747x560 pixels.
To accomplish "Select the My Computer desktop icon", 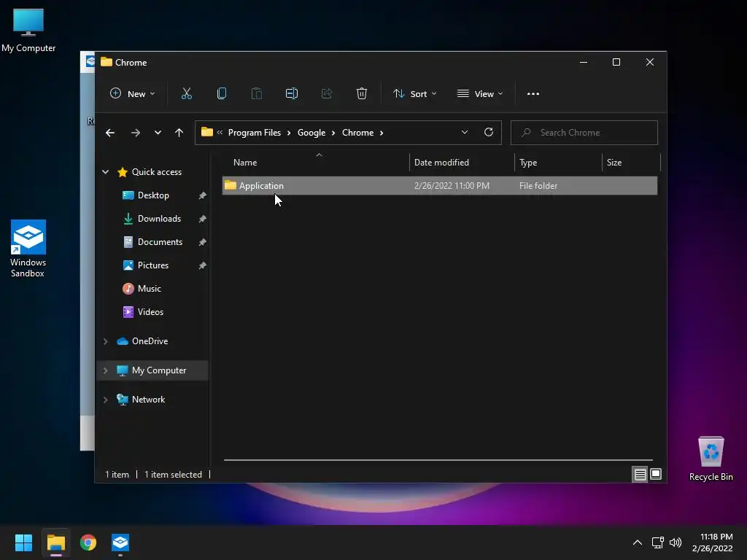I will pyautogui.click(x=28, y=31).
